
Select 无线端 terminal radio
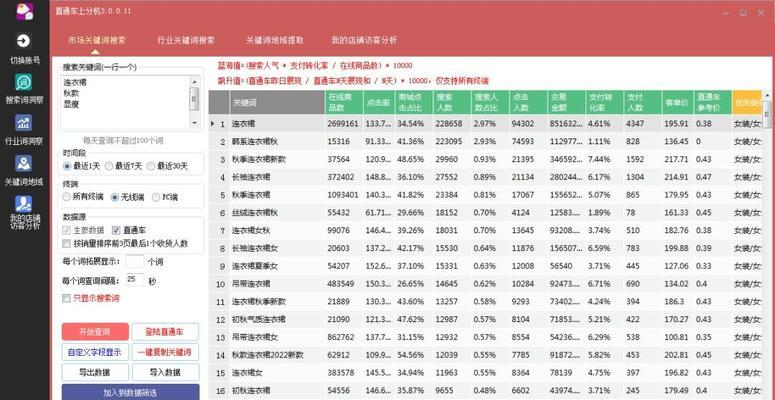(x=115, y=197)
